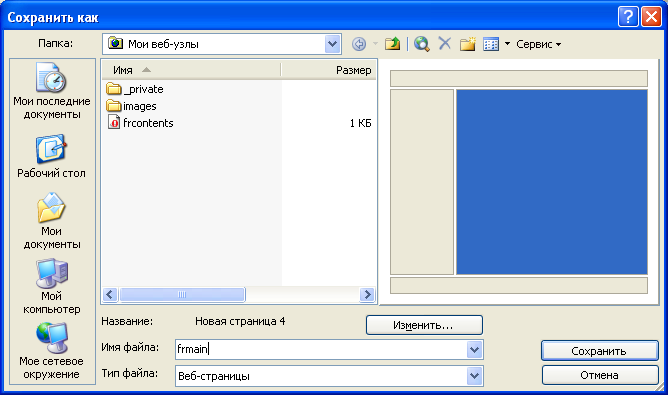Select the images folder
The height and width of the screenshot is (395, 668).
[x=131, y=106]
